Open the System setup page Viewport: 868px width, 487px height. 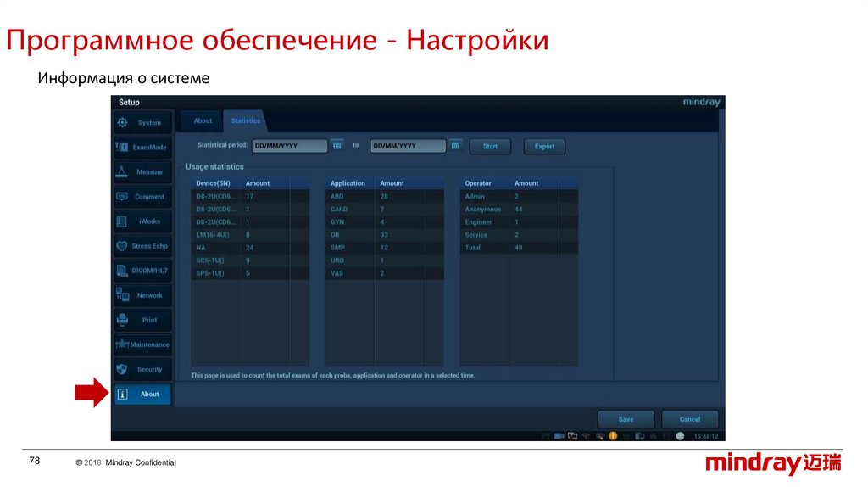[x=142, y=122]
